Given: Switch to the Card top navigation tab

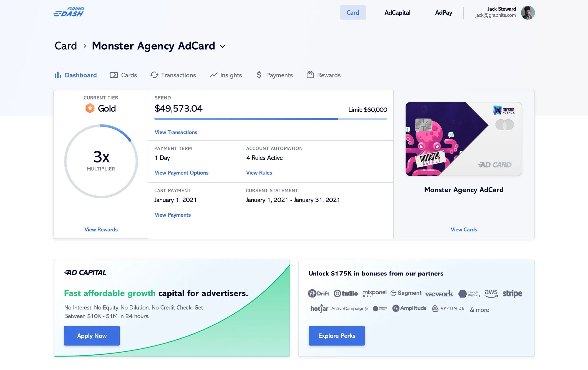Looking at the screenshot, I should tap(353, 13).
